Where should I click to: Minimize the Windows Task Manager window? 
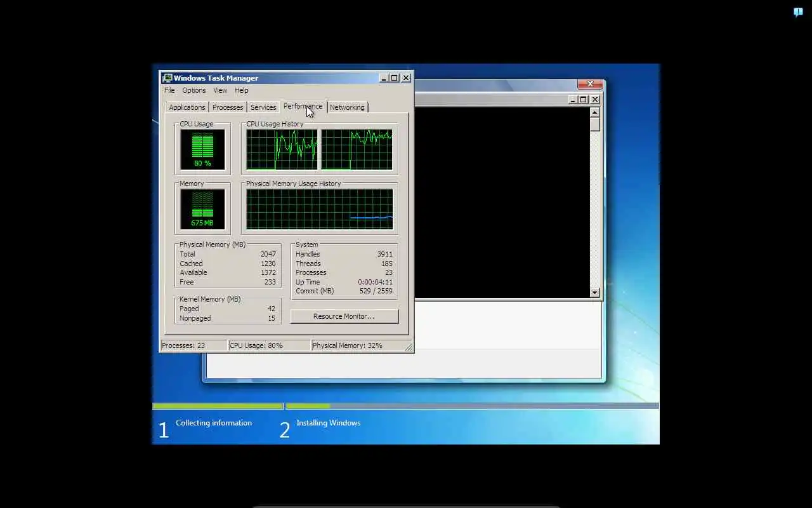[x=384, y=78]
